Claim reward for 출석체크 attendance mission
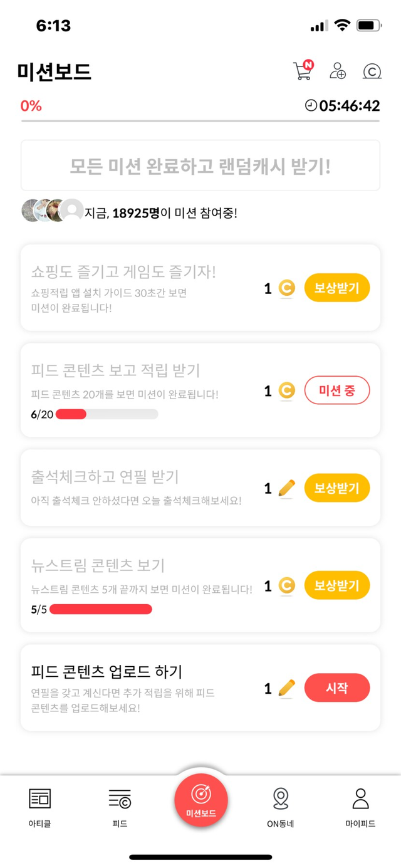The image size is (401, 868). 337,488
